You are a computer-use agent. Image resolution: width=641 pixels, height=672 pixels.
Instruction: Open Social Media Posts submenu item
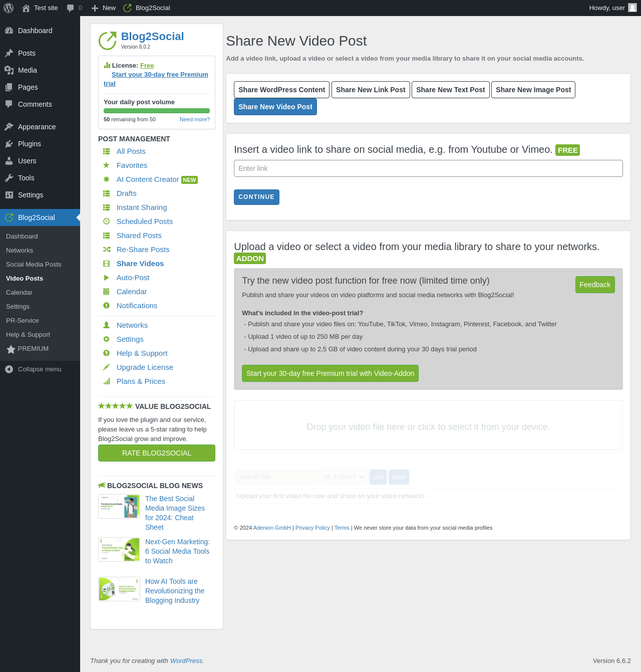click(34, 265)
